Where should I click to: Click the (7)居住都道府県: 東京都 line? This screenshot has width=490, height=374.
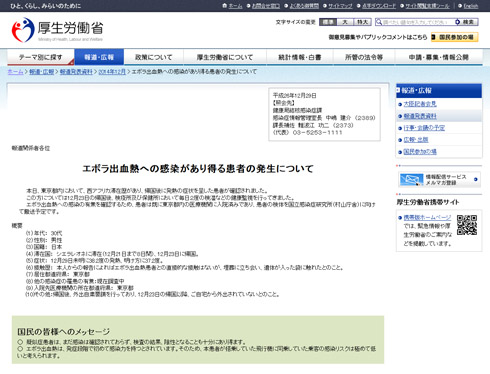point(58,274)
